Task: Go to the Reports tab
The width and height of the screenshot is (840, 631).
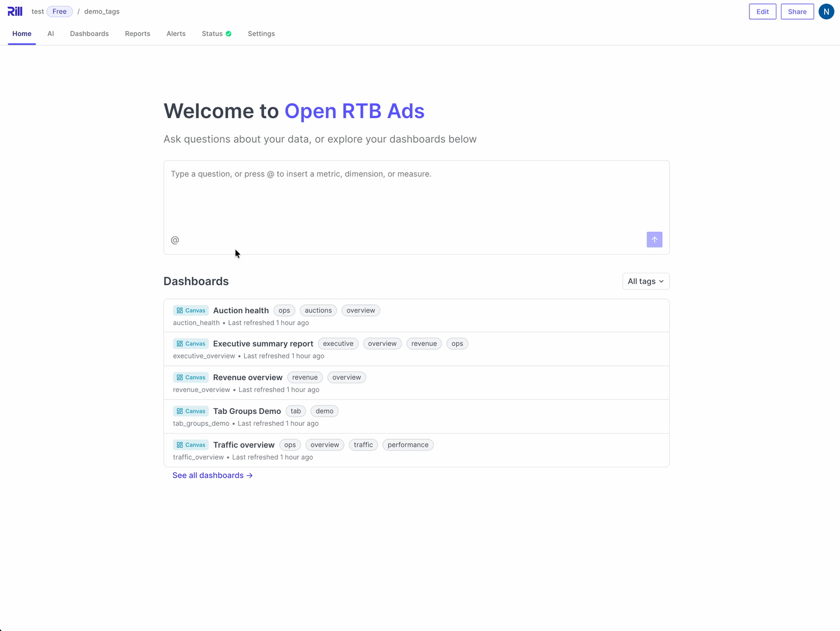Action: tap(137, 34)
